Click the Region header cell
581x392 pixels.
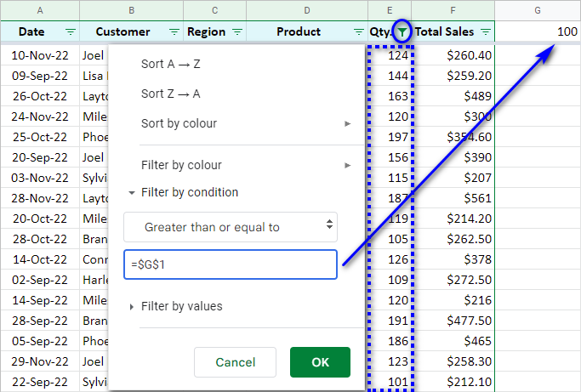215,31
